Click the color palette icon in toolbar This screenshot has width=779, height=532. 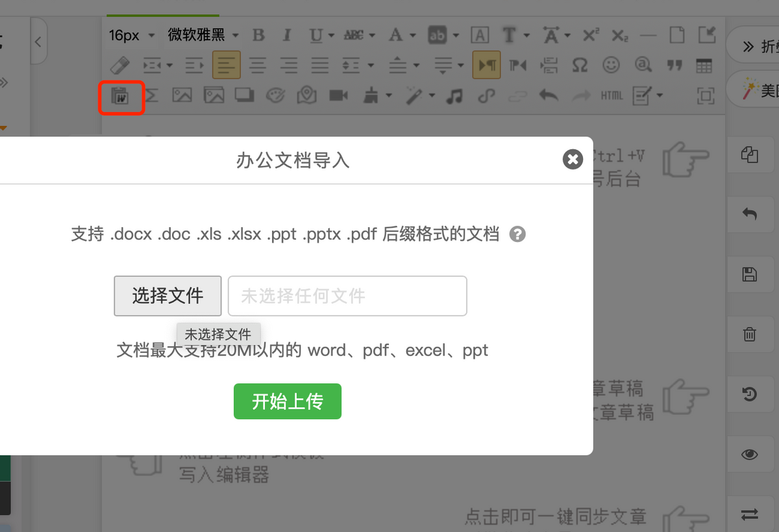click(x=276, y=96)
